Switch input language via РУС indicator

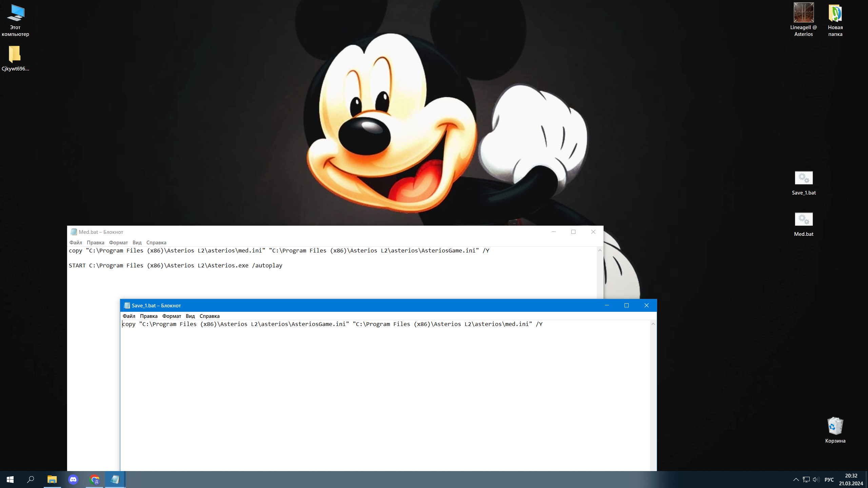point(829,480)
